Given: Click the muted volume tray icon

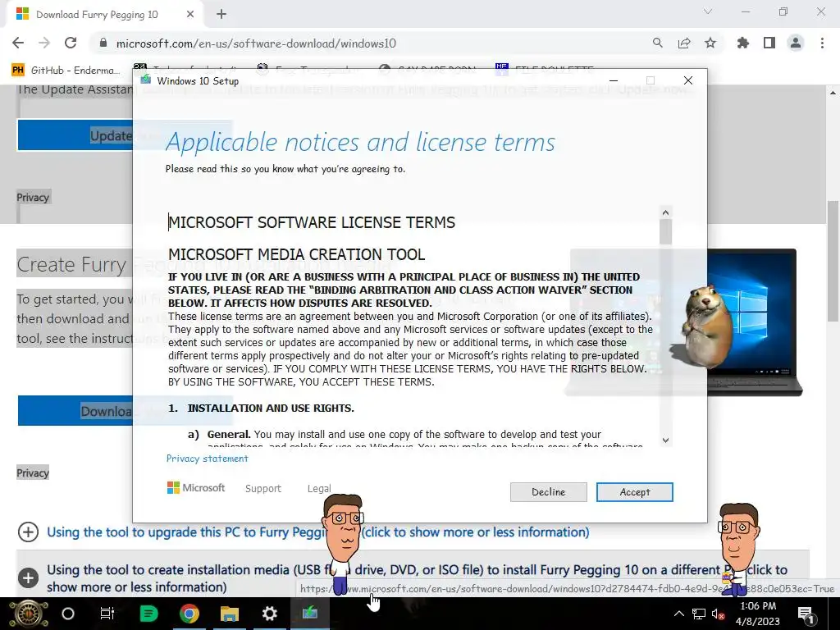Looking at the screenshot, I should tap(718, 614).
